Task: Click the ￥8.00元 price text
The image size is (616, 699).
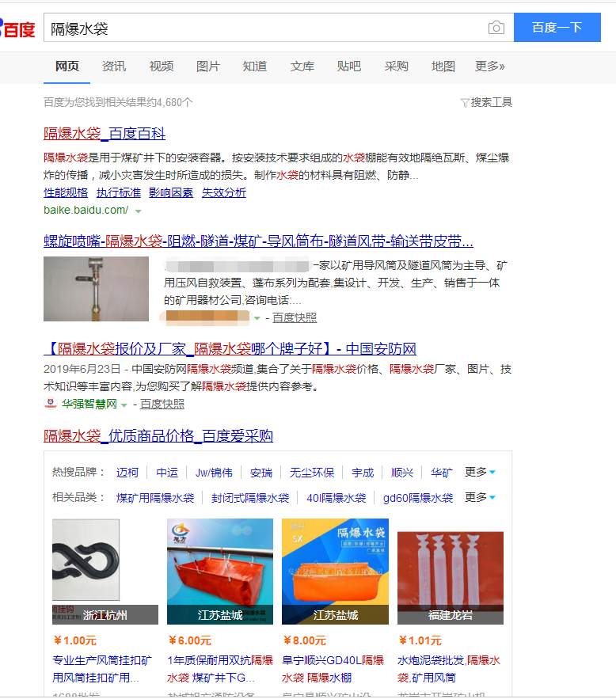Action: coord(304,640)
